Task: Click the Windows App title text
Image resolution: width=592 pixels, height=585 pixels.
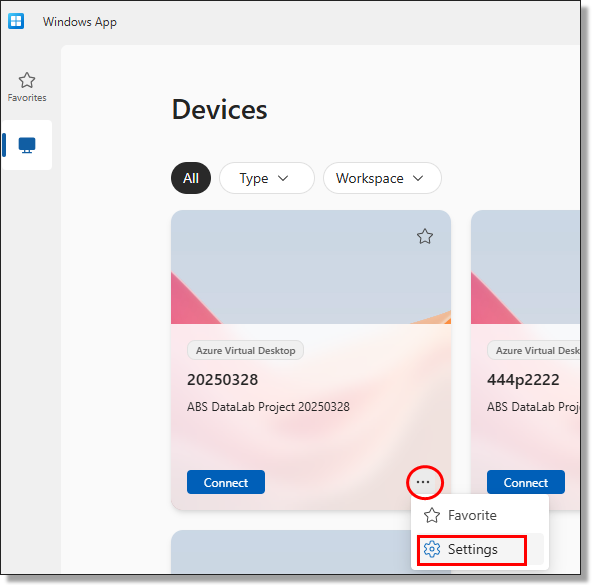Action: click(80, 22)
